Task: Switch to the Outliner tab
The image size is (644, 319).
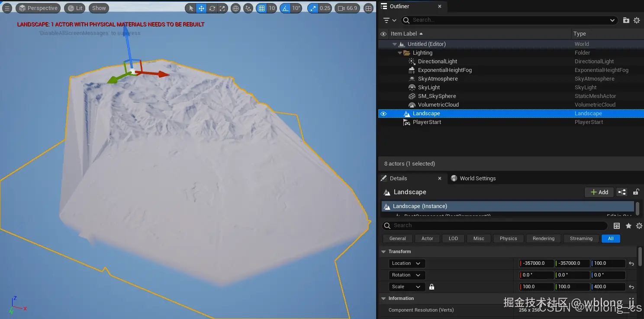Action: pos(399,7)
